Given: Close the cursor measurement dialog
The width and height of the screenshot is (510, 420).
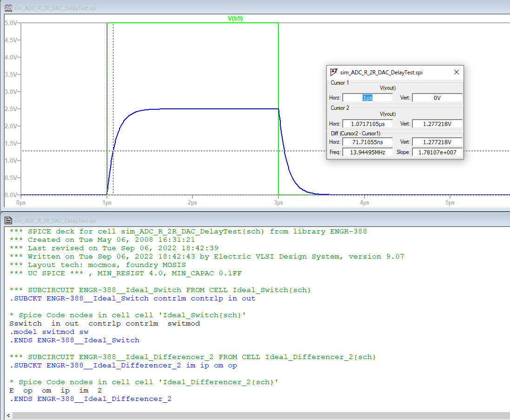Looking at the screenshot, I should pos(457,72).
